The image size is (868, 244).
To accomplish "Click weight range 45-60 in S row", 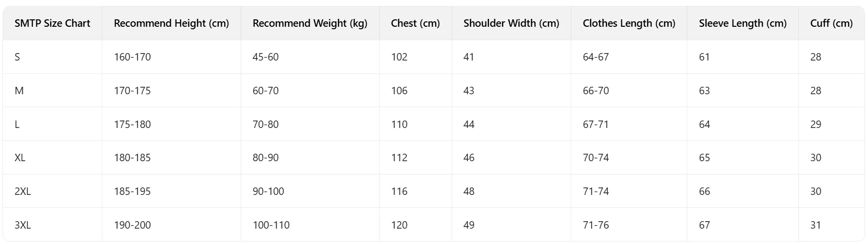I will click(266, 57).
